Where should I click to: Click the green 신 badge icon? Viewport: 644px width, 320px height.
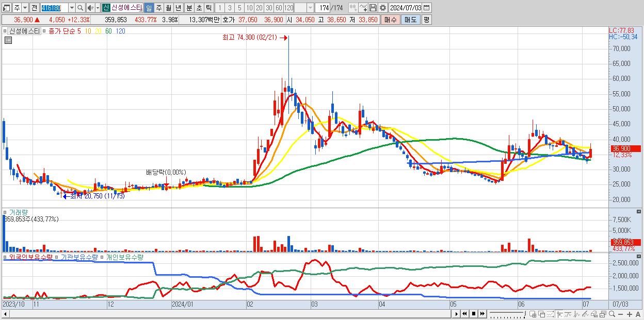106,8
